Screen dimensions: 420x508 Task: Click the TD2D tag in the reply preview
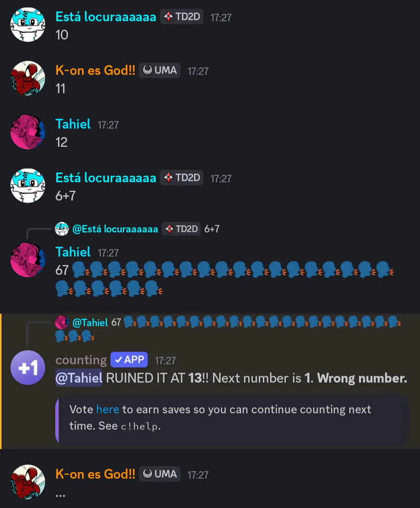pos(182,229)
